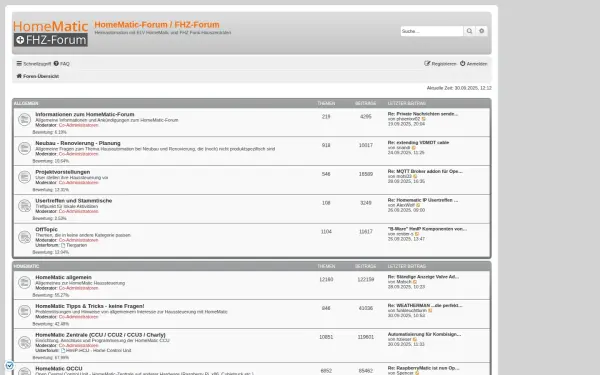Viewport: 600px width, 375px height.
Task: Click the HomeMatic FHZ-Forum logo
Action: (51, 33)
